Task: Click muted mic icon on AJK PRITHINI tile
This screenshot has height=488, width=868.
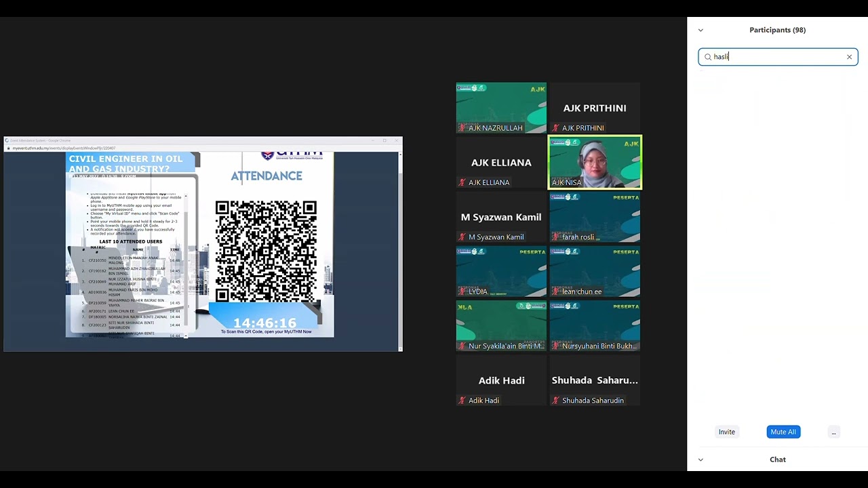Action: 556,128
